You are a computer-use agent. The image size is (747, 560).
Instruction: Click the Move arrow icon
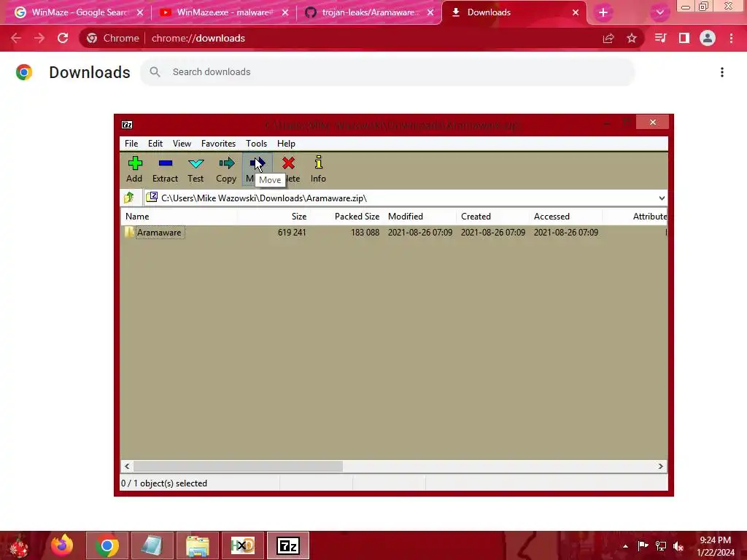point(258,163)
